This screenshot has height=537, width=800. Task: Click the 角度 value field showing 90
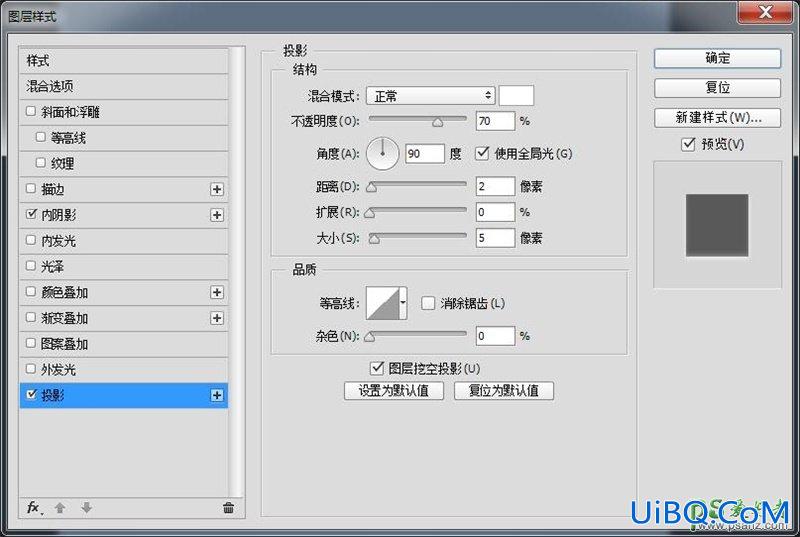pos(424,154)
